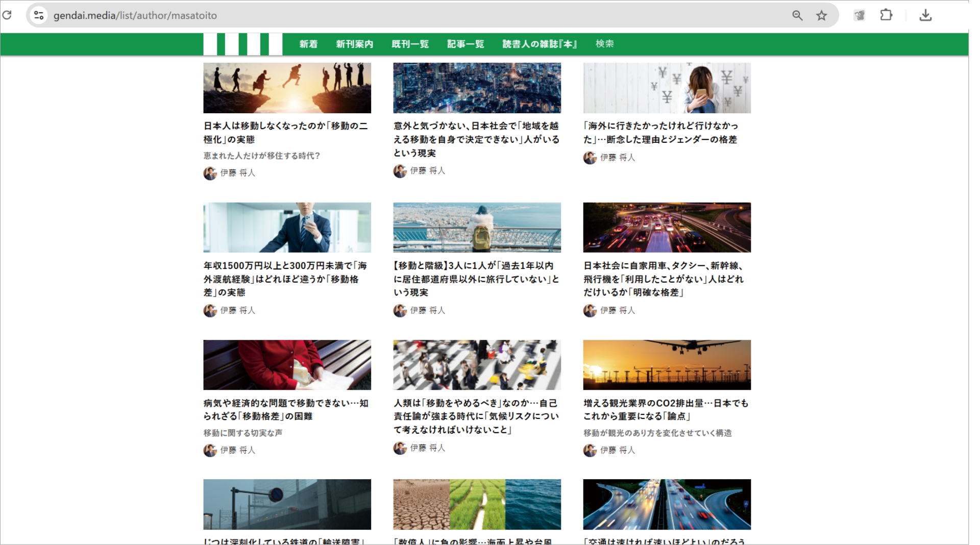Open article 海外に行きたかったけれど行けなかった
The image size is (980, 545).
660,132
